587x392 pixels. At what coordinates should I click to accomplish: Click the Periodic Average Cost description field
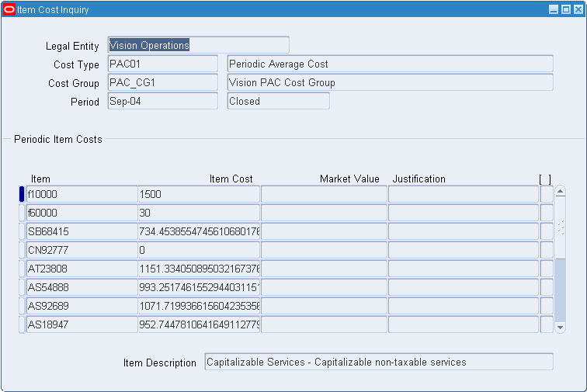point(390,64)
